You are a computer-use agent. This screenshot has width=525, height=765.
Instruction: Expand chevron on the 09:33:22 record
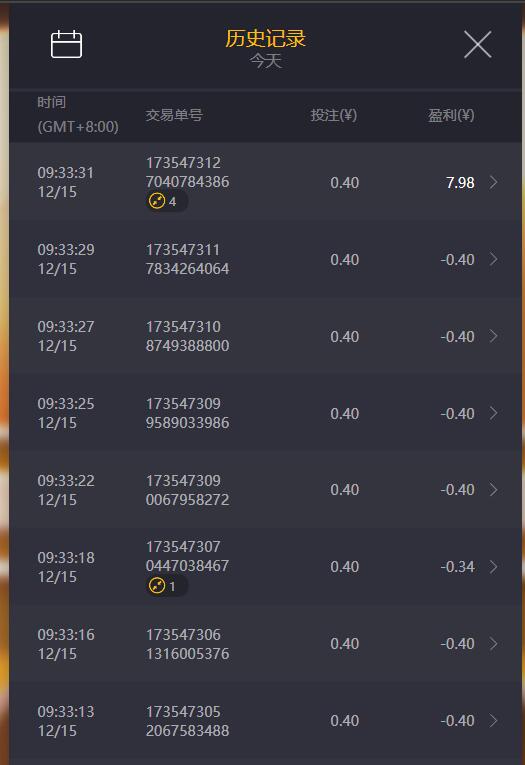[x=493, y=489]
